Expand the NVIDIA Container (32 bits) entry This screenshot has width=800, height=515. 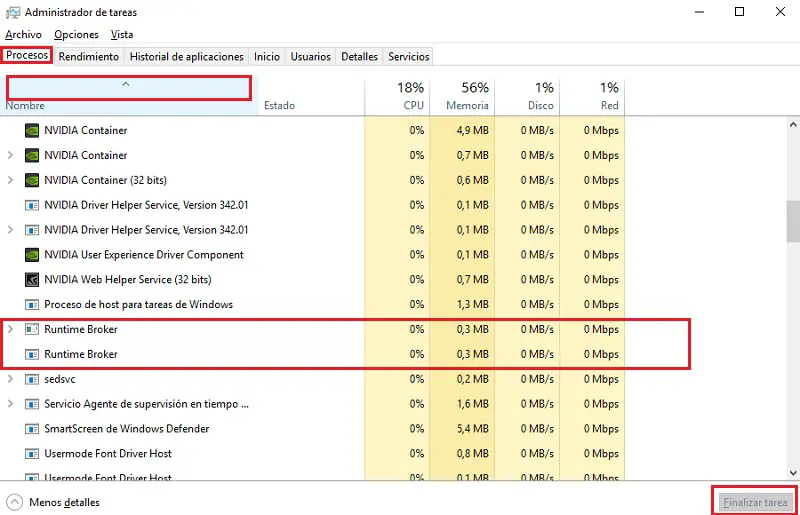[11, 180]
